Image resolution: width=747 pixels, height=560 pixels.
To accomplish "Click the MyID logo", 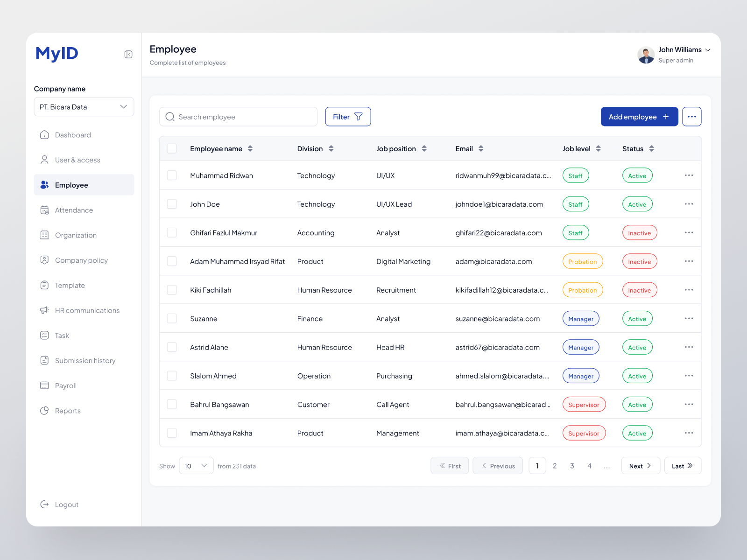I will coord(57,54).
